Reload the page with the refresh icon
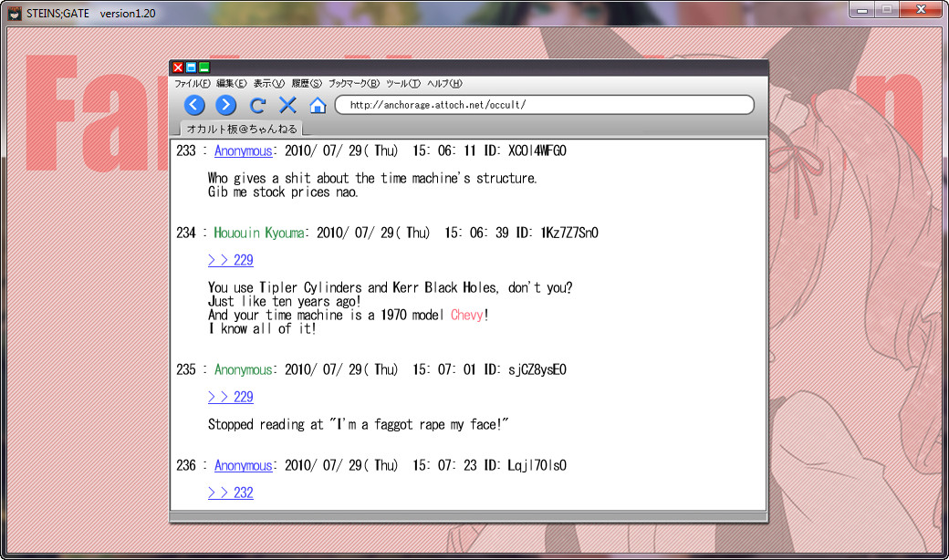 (x=257, y=106)
